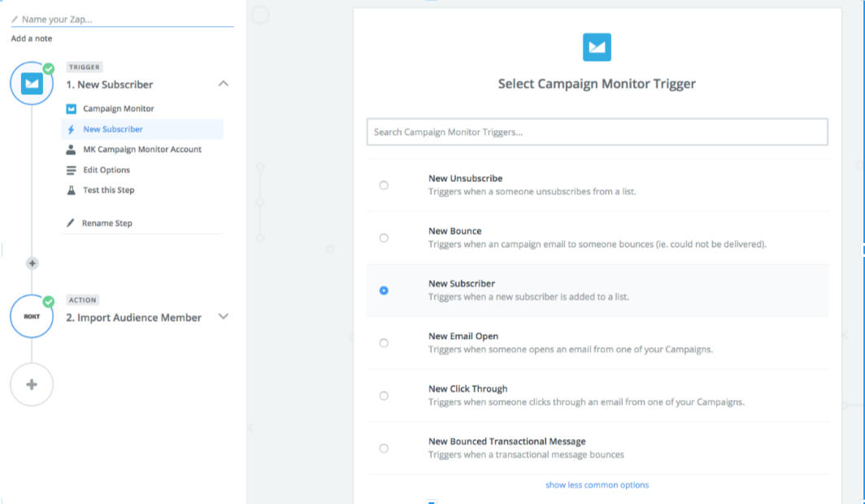The image size is (865, 504).
Task: Click the small Campaign Monitor icon in sidebar
Action: click(72, 109)
